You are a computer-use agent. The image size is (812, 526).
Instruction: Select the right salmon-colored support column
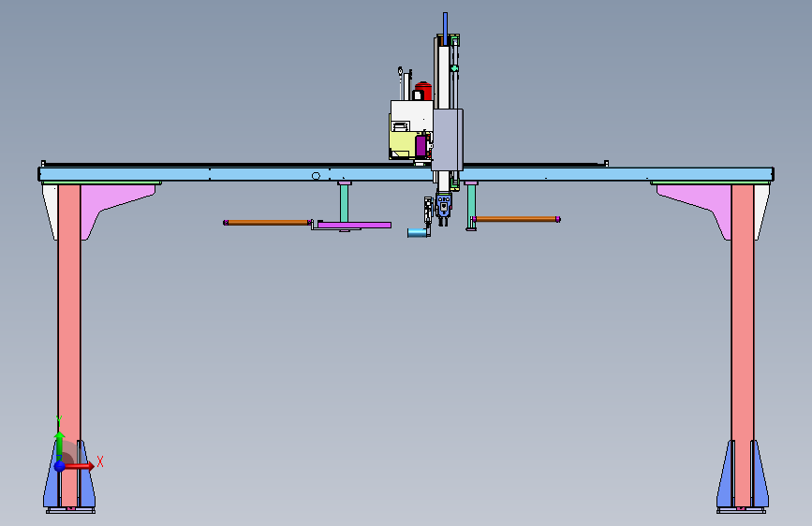tap(742, 344)
